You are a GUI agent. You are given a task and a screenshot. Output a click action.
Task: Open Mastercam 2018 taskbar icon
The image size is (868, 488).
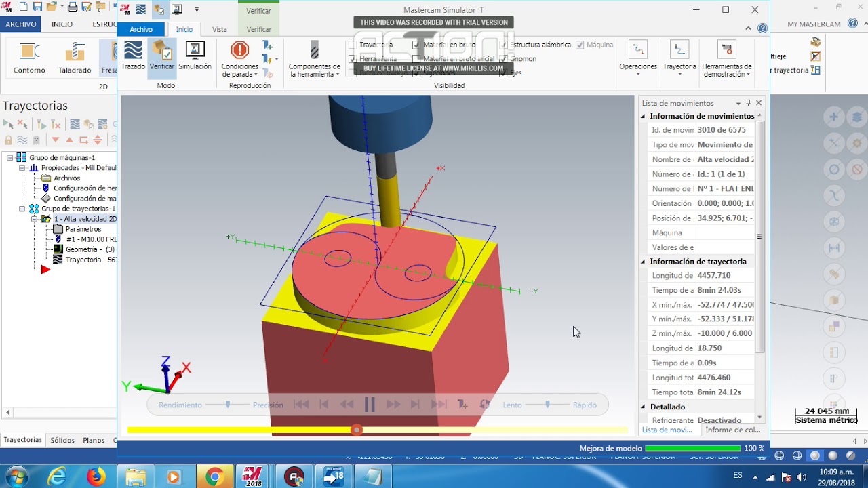point(253,477)
